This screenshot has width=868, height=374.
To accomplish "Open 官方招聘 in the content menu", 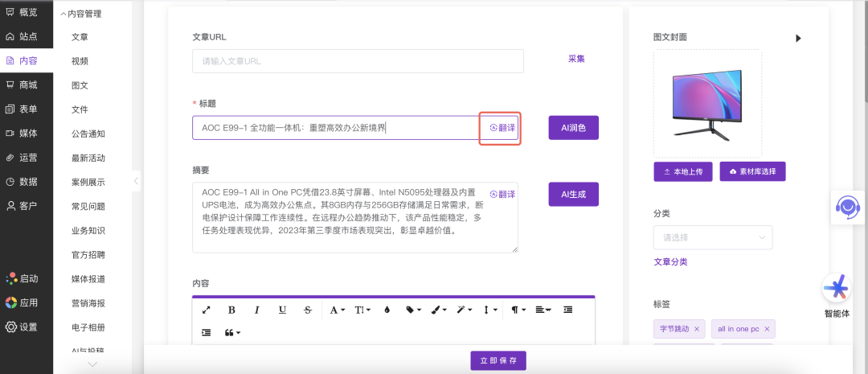I will 88,255.
